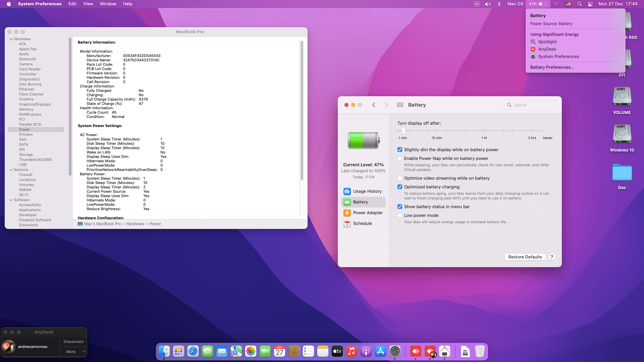
Task: Click the System Information sidebar scrollbar
Action: coord(70,107)
